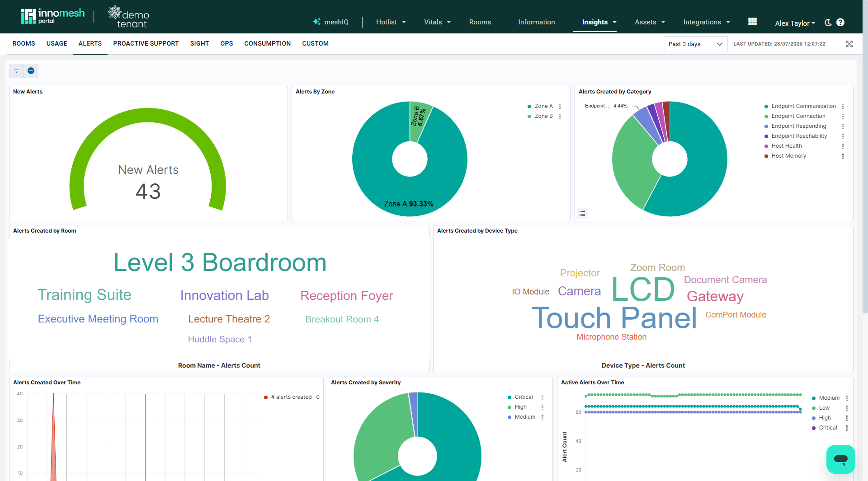The height and width of the screenshot is (481, 868).
Task: Open Zone A legend options menu
Action: 560,107
